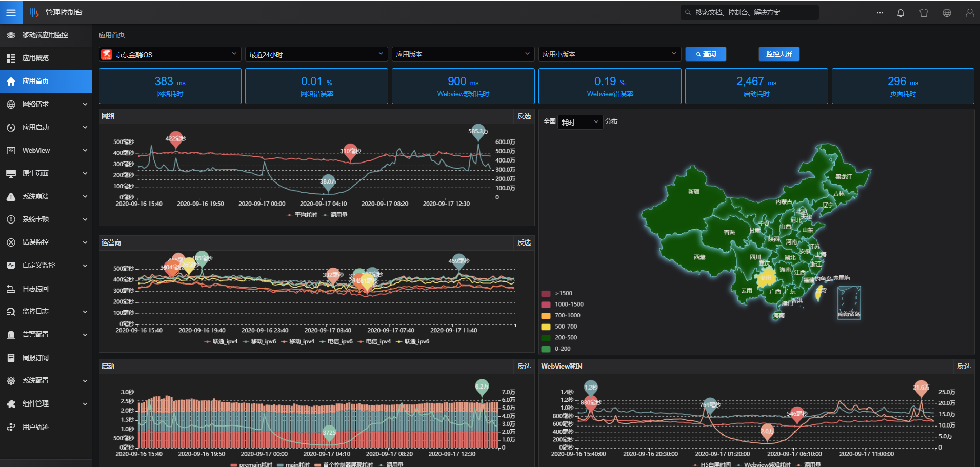Click the 网络请求 globe sidebar icon

tap(11, 105)
